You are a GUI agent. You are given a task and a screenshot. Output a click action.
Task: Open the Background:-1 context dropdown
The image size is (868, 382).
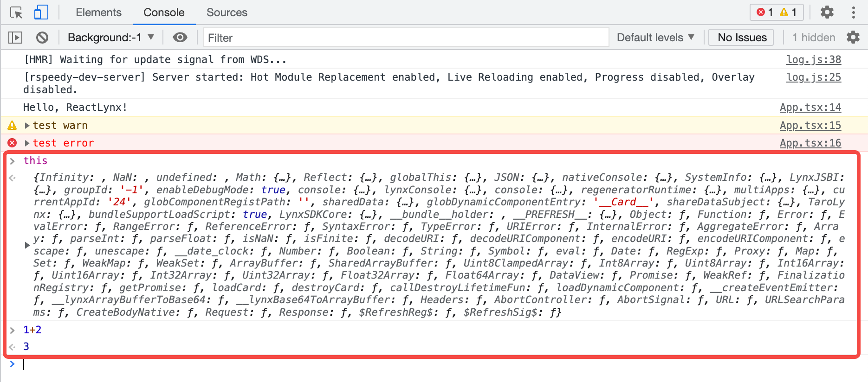coord(111,38)
